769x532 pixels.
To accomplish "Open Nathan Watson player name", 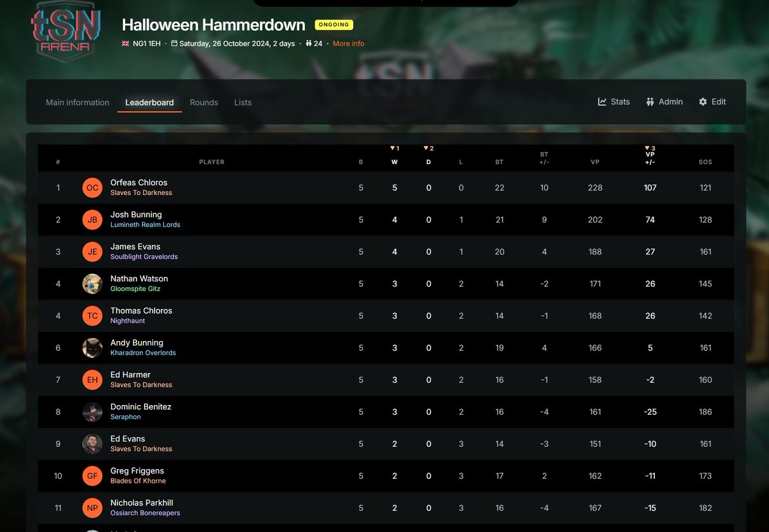I will coord(139,279).
